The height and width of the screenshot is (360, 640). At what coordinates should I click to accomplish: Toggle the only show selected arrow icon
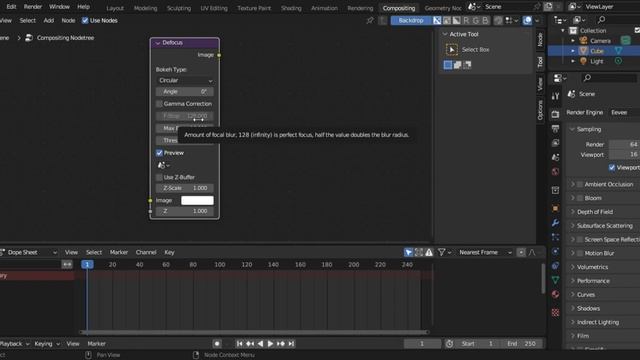click(x=408, y=253)
